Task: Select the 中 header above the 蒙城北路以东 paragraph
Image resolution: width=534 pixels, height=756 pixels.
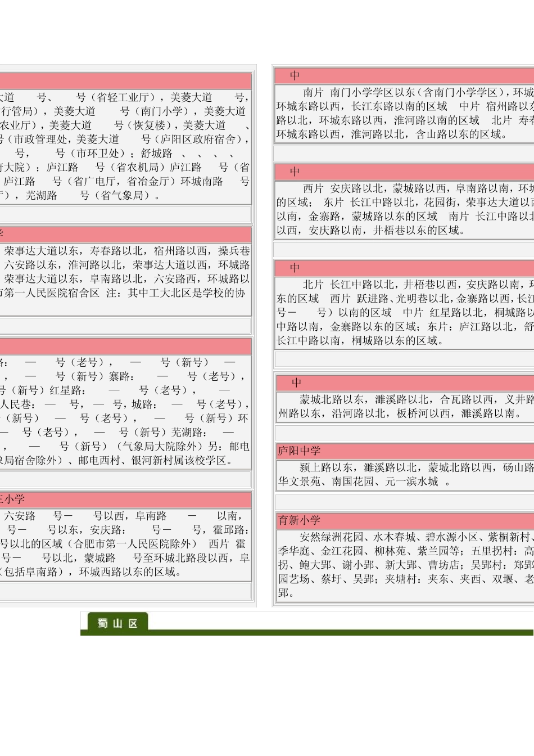Action: pyautogui.click(x=405, y=383)
